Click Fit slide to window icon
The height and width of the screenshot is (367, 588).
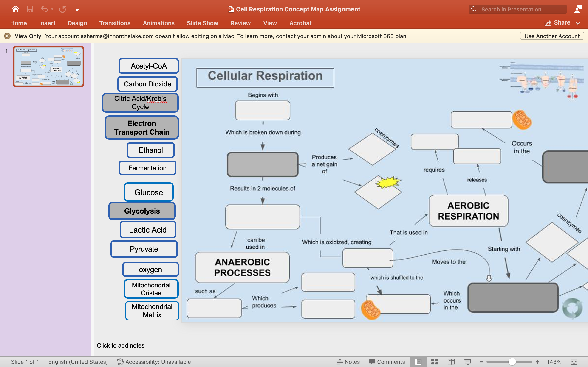click(574, 362)
